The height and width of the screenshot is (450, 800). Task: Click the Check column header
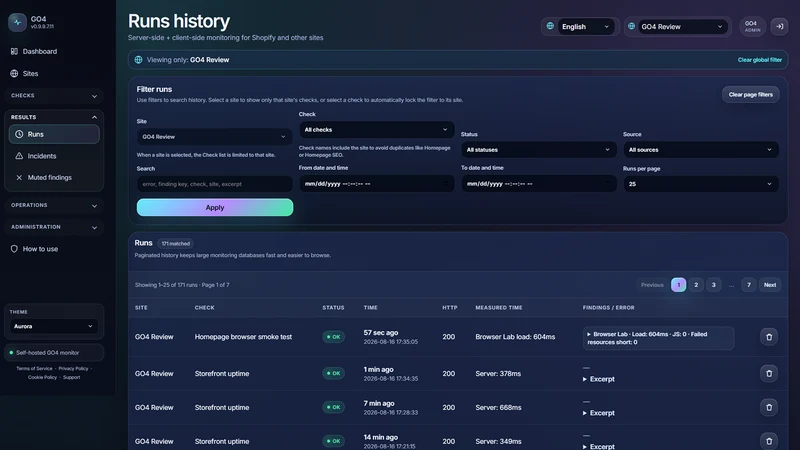(204, 308)
